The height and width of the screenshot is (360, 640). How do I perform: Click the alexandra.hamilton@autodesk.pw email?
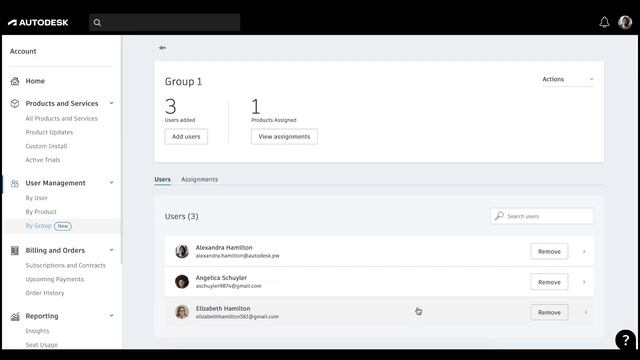(238, 256)
